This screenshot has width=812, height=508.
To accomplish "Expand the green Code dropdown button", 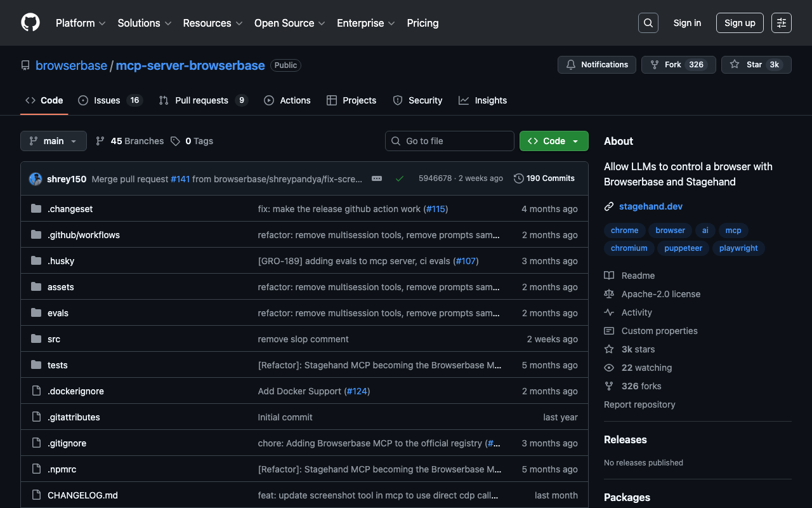I will pyautogui.click(x=553, y=141).
